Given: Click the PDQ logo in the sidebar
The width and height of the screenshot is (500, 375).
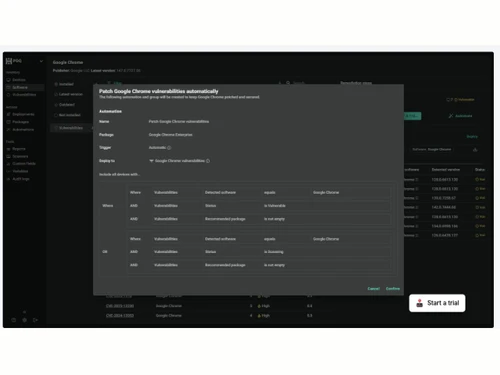Looking at the screenshot, I should pyautogui.click(x=13, y=61).
